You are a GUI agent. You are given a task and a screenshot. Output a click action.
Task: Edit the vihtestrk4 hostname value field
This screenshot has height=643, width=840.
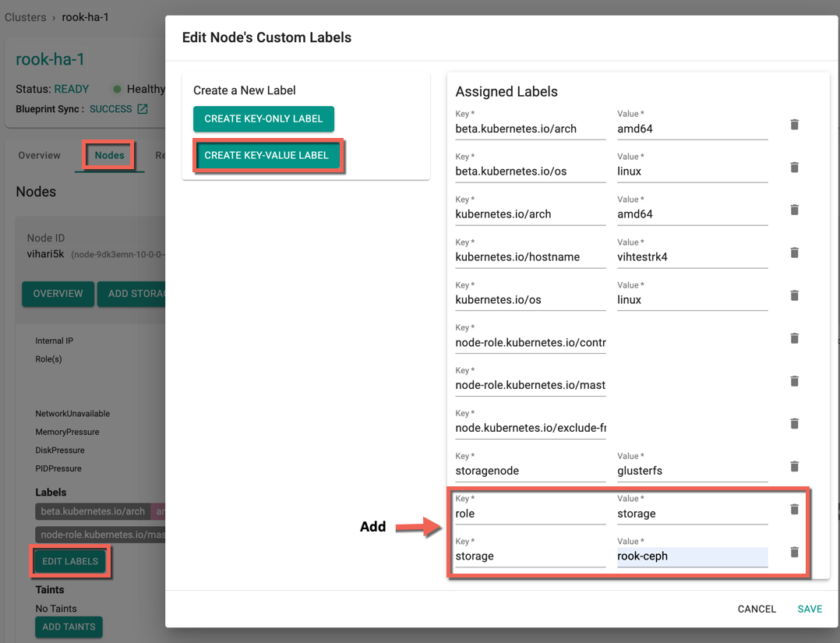point(692,256)
